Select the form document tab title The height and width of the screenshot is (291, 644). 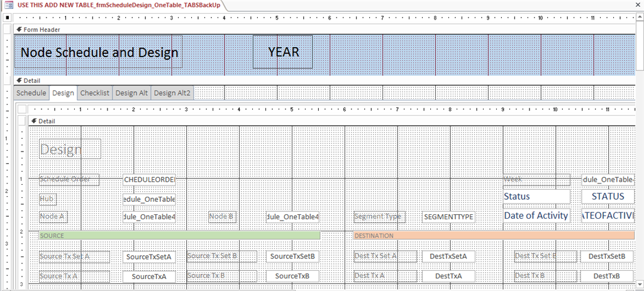pos(118,5)
